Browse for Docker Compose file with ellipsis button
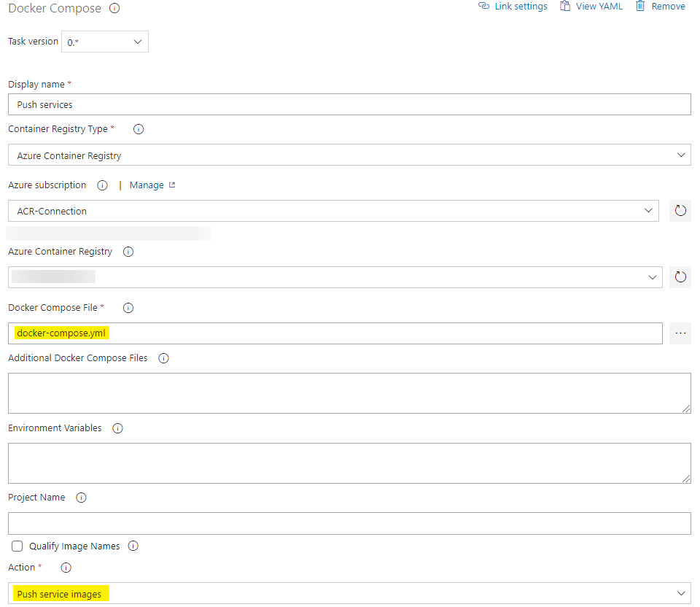 (680, 333)
